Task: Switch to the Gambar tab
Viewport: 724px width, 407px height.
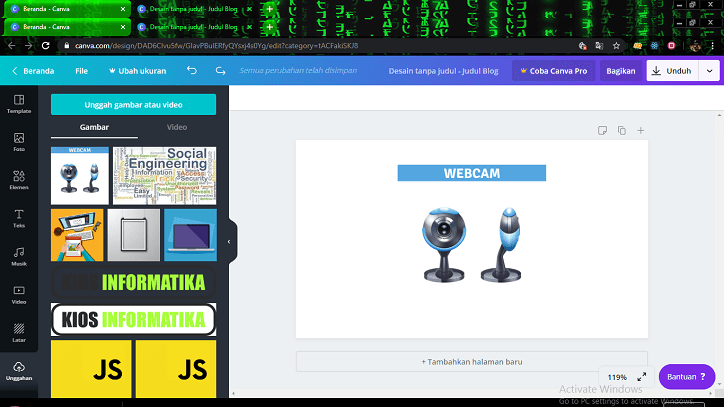Action: (94, 128)
